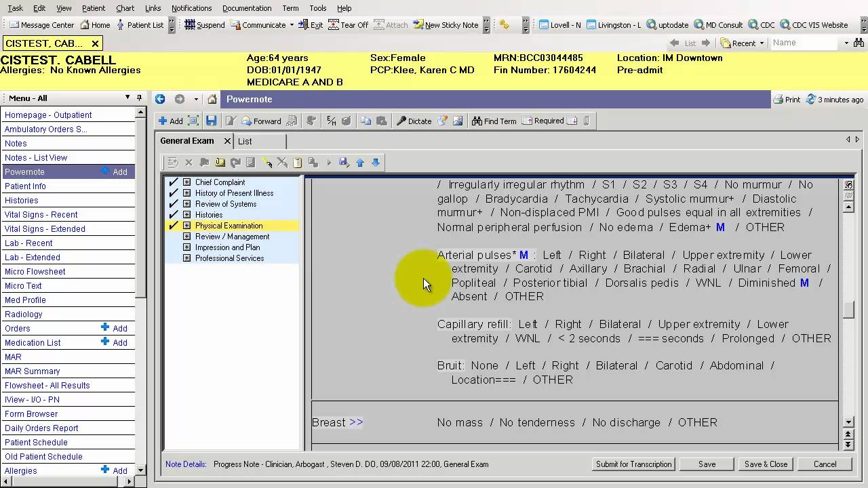Toggle the Physical Examination checkmark
868x488 pixels.
(x=173, y=226)
